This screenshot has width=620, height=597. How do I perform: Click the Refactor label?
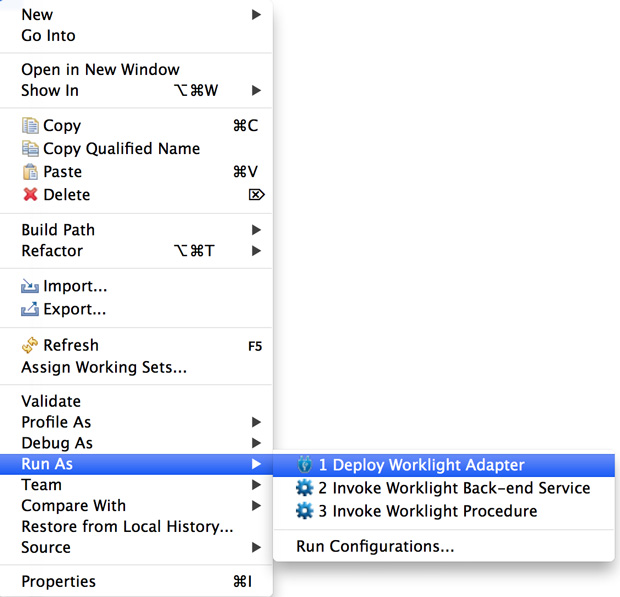(x=52, y=251)
